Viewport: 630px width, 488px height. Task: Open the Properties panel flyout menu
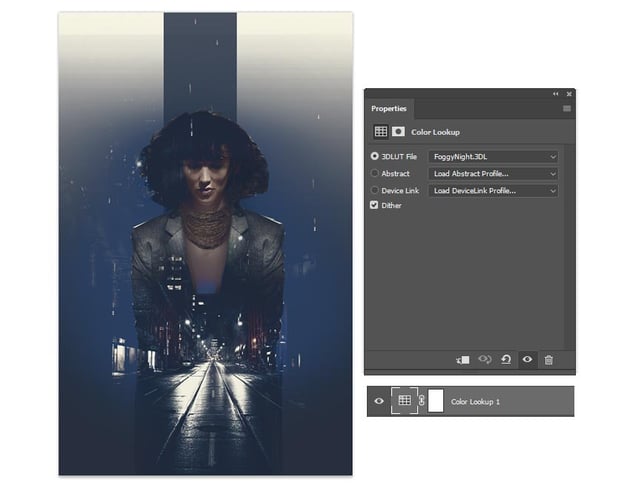(x=567, y=108)
